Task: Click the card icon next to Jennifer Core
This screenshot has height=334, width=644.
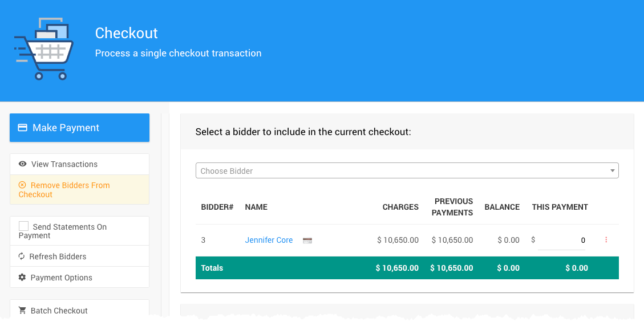Action: click(307, 241)
